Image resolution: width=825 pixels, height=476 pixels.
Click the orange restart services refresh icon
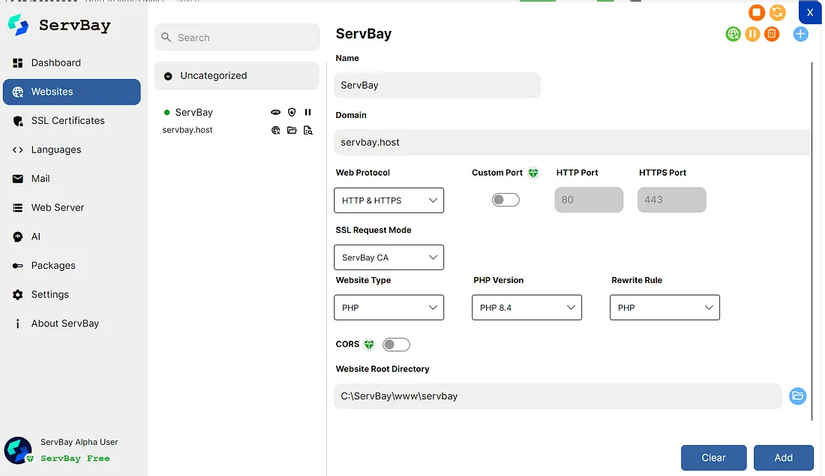click(x=777, y=12)
